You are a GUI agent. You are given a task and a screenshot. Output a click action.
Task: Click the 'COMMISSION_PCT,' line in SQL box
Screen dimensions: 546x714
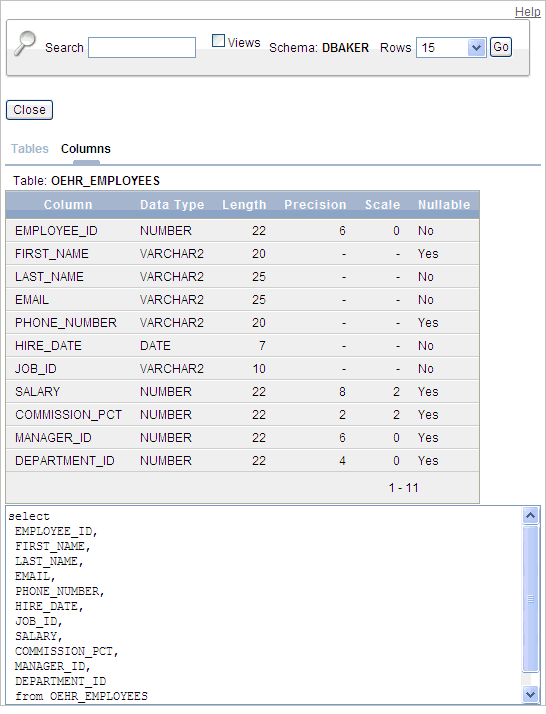click(66, 652)
